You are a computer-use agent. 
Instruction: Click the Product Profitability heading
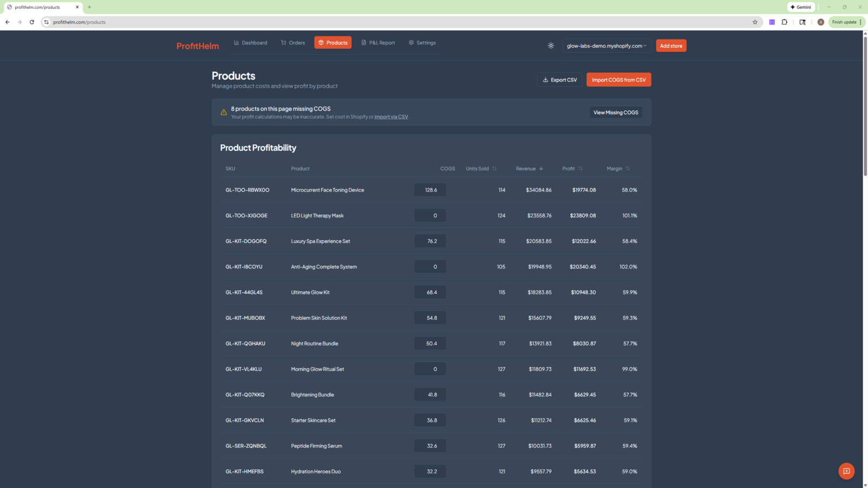(258, 147)
